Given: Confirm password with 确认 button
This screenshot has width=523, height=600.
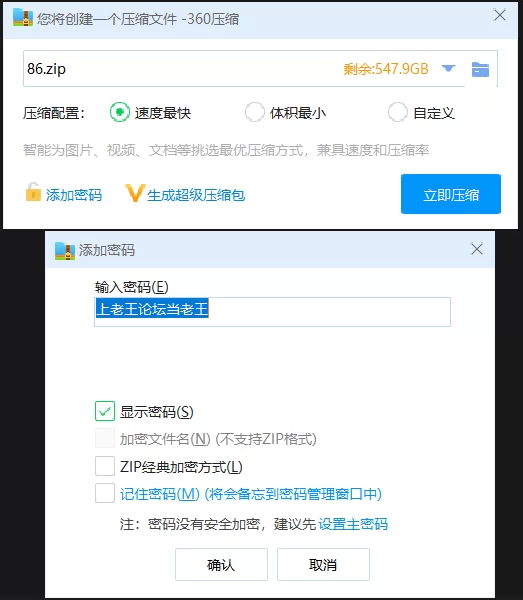Looking at the screenshot, I should pos(221,564).
